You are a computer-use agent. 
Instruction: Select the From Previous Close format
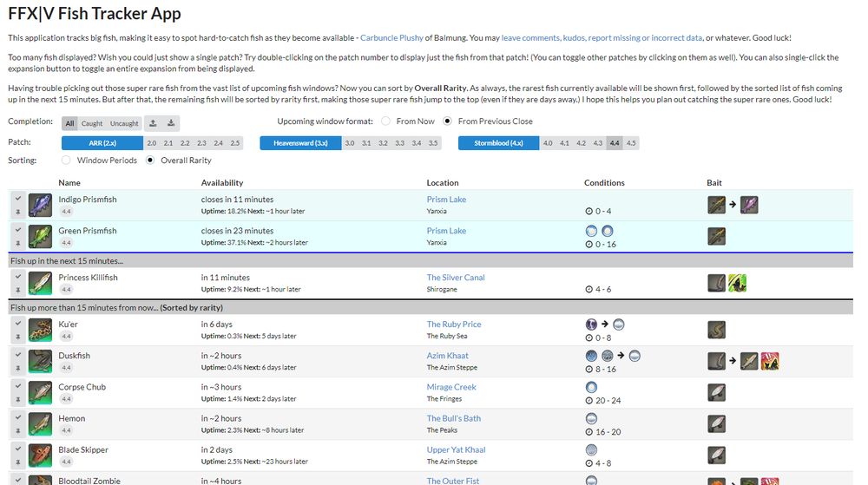447,121
